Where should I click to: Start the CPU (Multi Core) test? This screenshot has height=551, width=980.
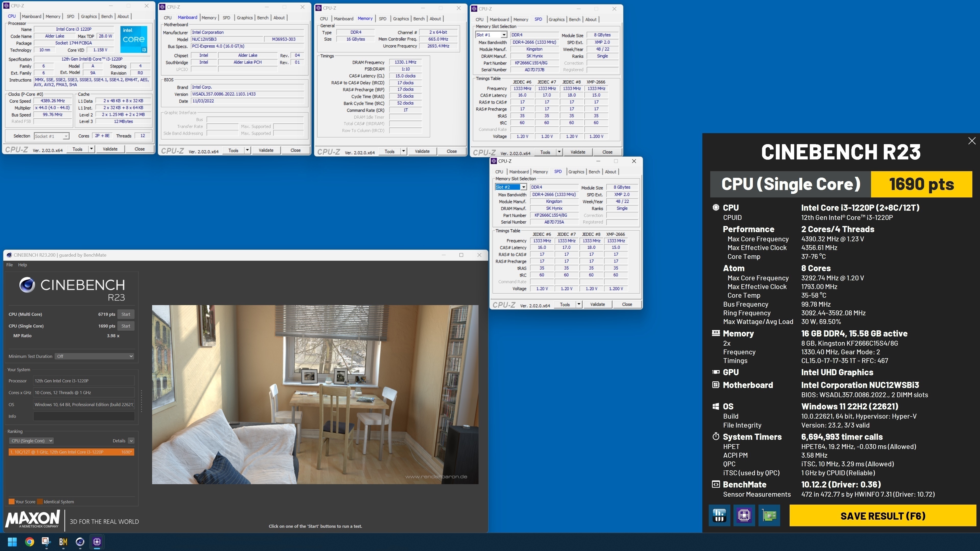(126, 314)
